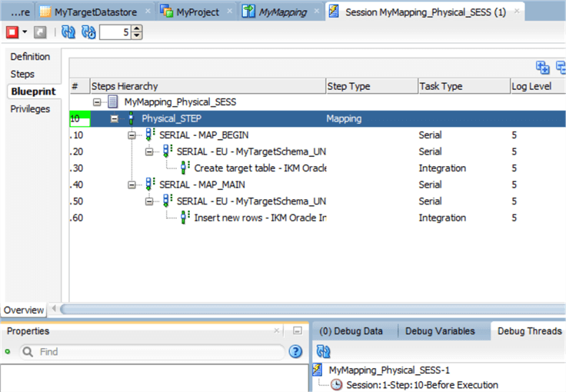Screen dimensions: 566x392
Task: Collapse the MyMapping_Physical_SESS root node
Action: pyautogui.click(x=97, y=102)
